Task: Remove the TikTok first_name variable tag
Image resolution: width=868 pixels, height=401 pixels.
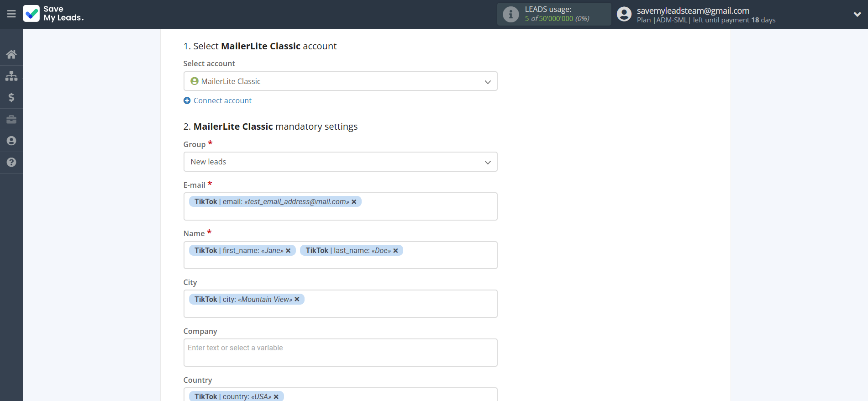Action: tap(288, 251)
